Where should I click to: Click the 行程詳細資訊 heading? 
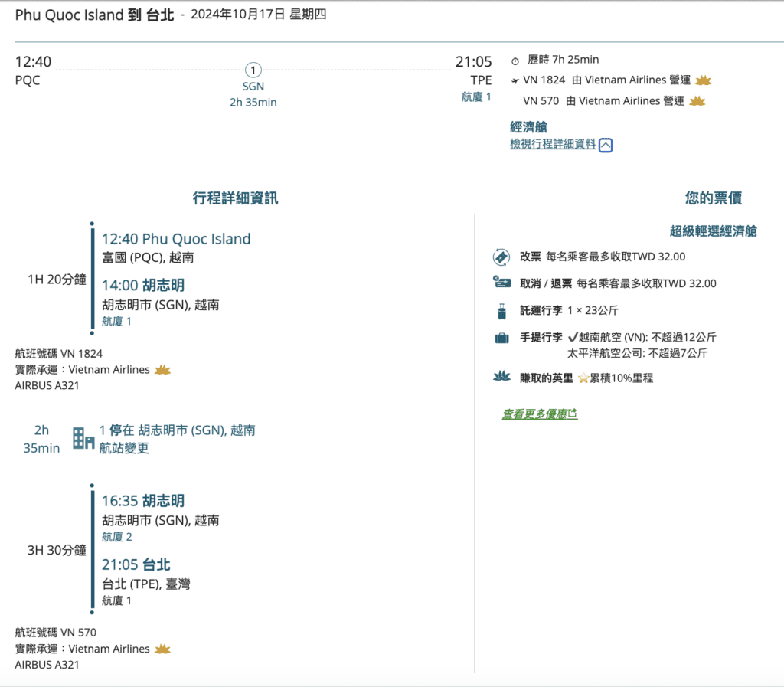(236, 198)
